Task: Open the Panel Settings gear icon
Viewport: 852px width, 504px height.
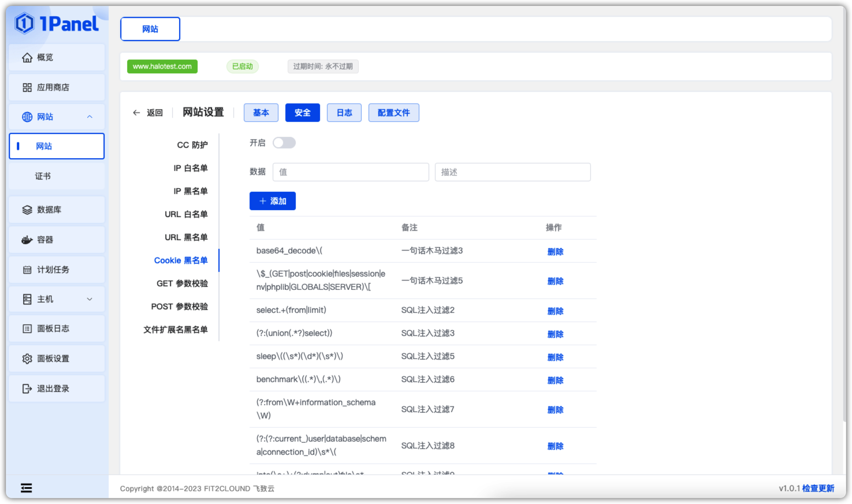Action: pos(27,359)
